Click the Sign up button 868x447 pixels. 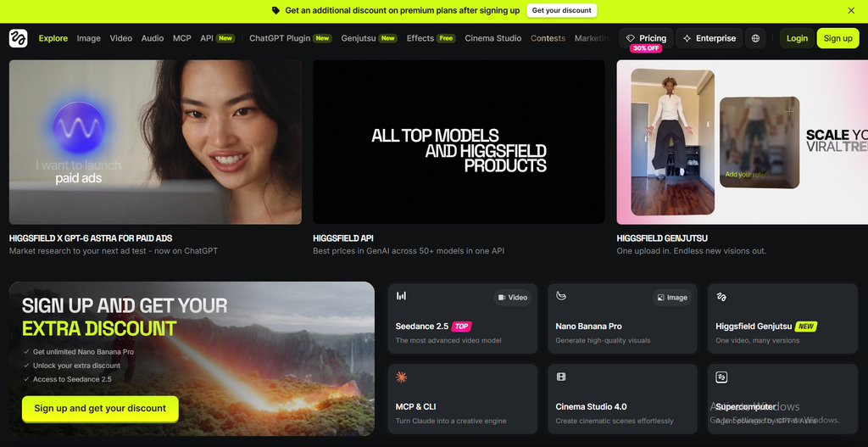click(838, 38)
